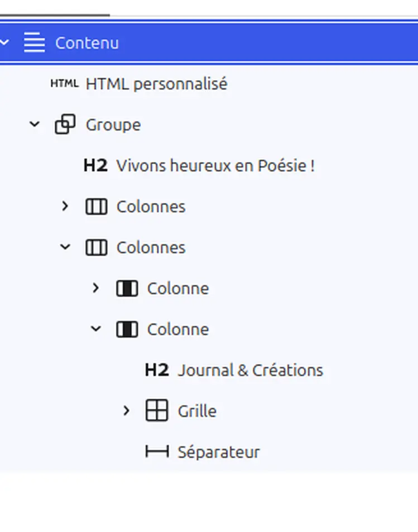Collapse the second Colonne item
This screenshot has height=532, width=418.
pos(96,329)
